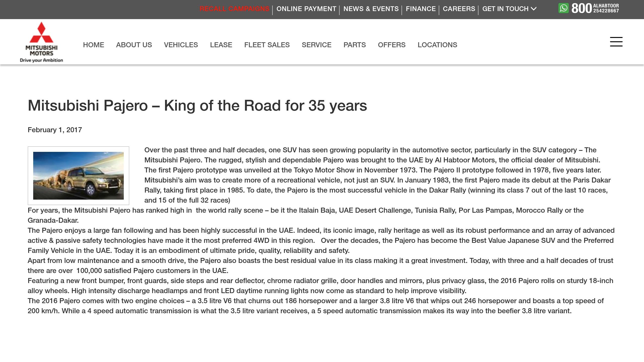Image resolution: width=644 pixels, height=362 pixels.
Task: Go to the Service page
Action: [316, 45]
